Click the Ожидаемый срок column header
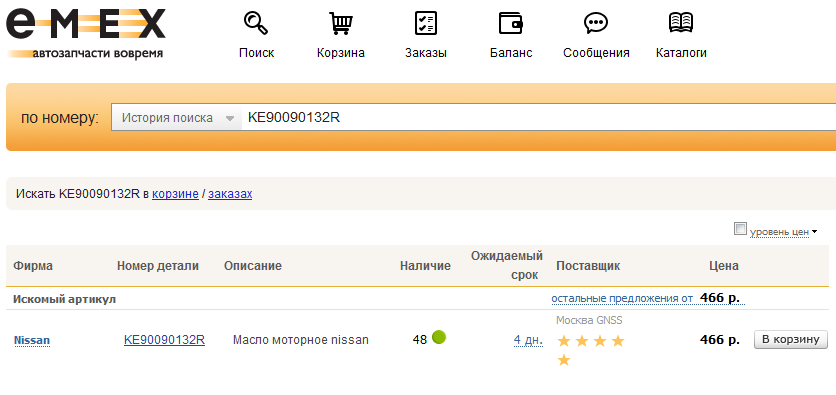The width and height of the screenshot is (836, 395). click(507, 265)
